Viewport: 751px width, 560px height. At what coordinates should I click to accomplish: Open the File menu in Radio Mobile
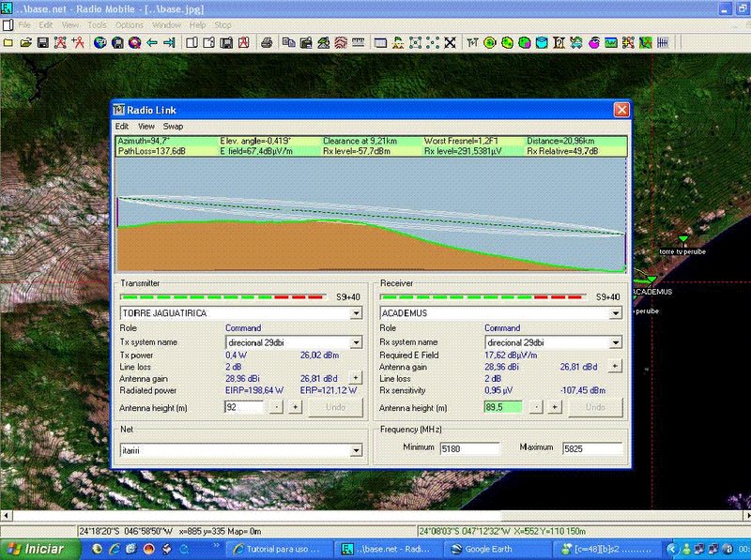coord(24,25)
